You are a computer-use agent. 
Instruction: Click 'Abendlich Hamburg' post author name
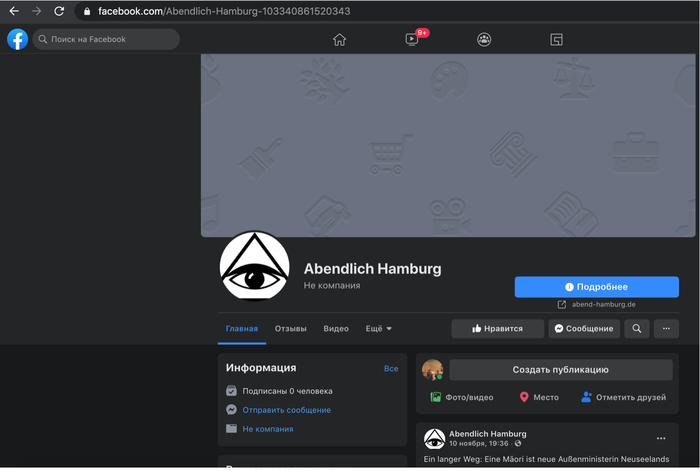point(488,434)
